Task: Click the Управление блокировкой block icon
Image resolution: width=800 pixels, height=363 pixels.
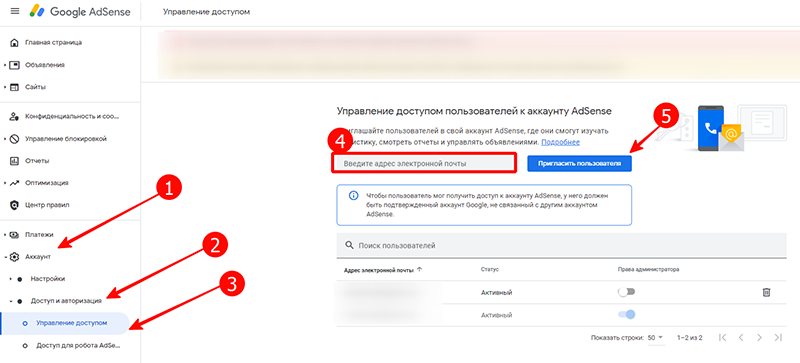Action: (x=15, y=138)
